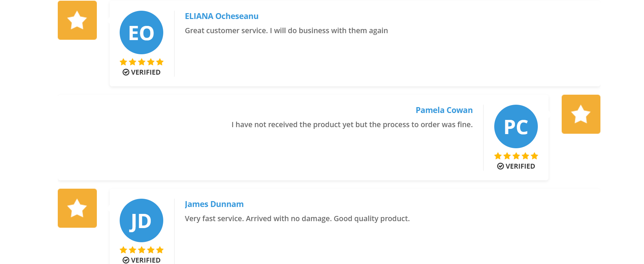Click the VERIFIED label under Eliana's rating
This screenshot has width=644, height=264.
(146, 72)
